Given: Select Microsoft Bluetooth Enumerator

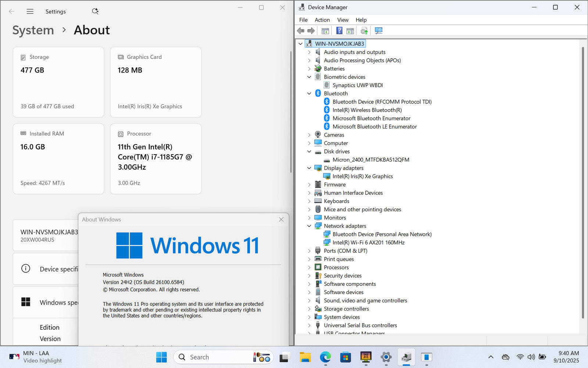Looking at the screenshot, I should coord(372,118).
